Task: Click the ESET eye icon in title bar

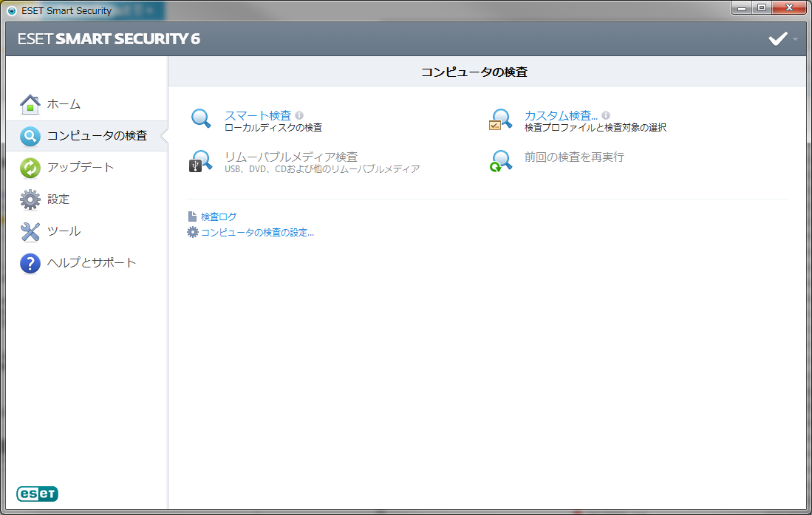Action: 12,11
